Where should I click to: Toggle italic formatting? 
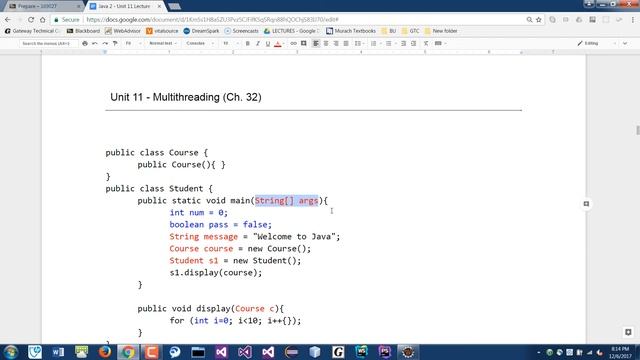click(258, 43)
